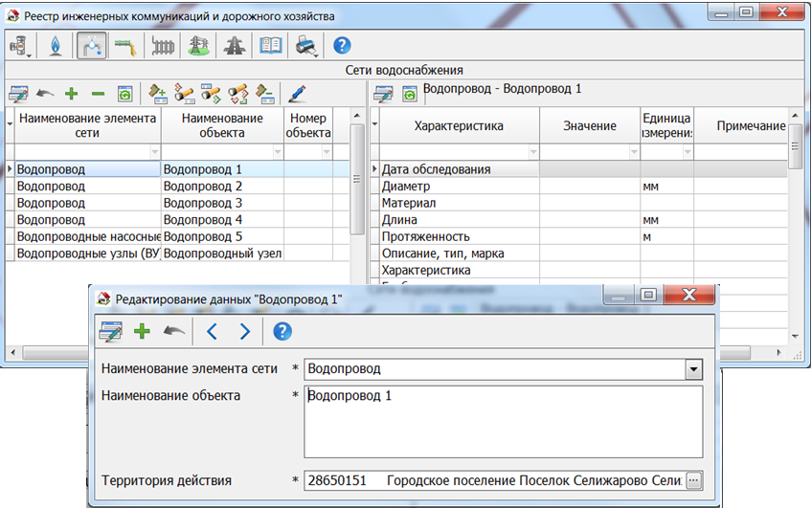
Task: Click remove characteristic brush-minus icon
Action: tap(265, 94)
